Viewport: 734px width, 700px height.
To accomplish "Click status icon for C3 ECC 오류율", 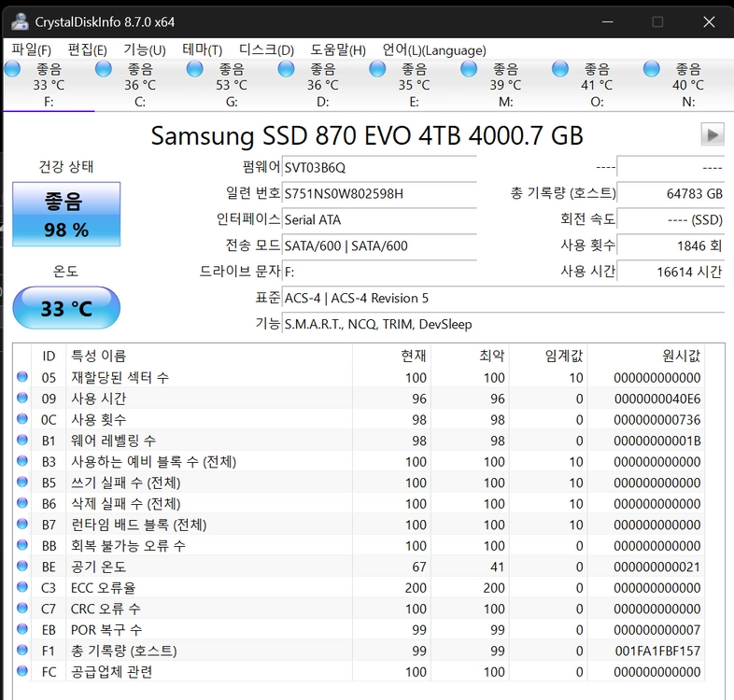I will (22, 587).
